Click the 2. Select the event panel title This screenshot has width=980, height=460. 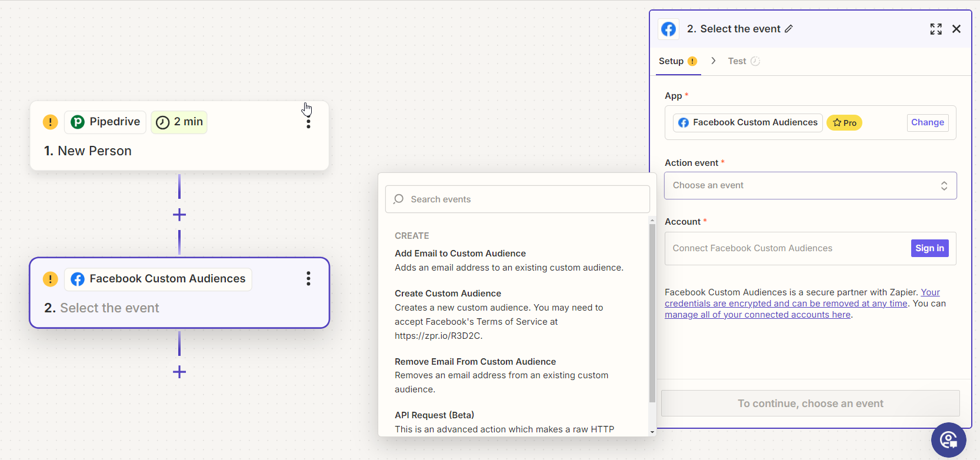coord(734,29)
